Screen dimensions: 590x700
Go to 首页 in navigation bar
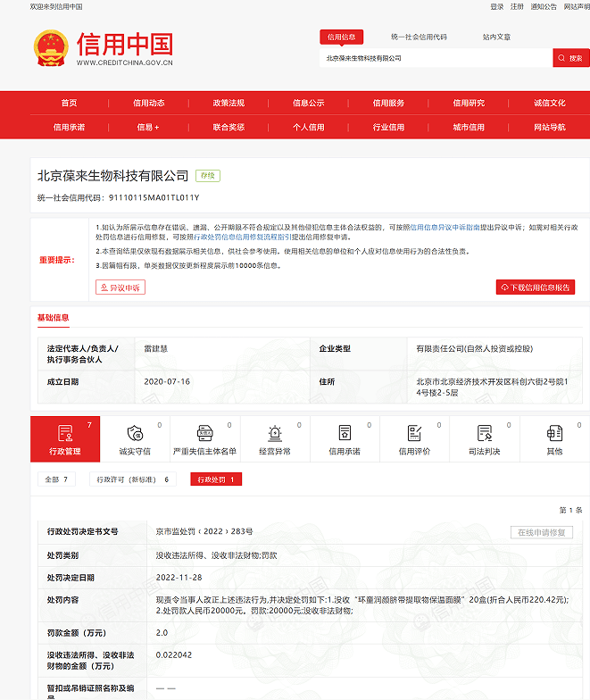point(70,104)
